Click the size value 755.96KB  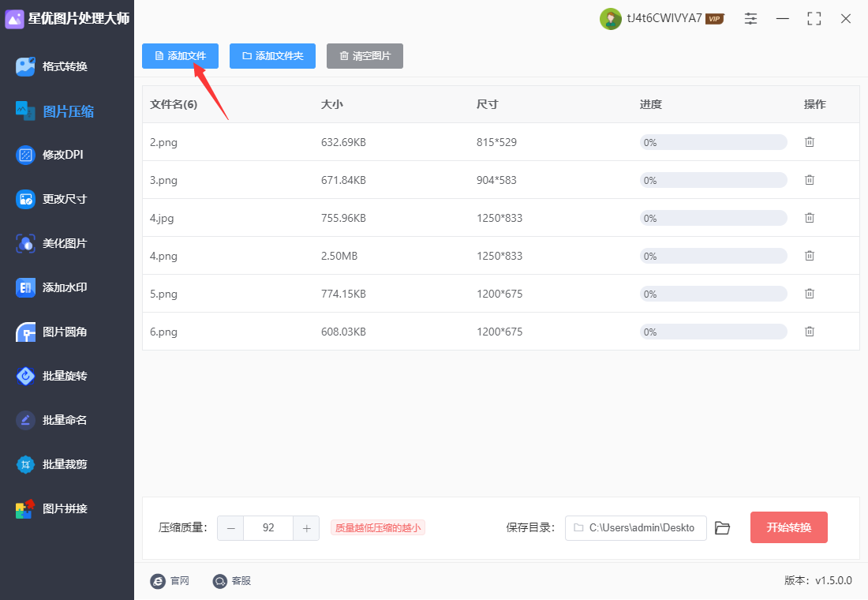[343, 218]
